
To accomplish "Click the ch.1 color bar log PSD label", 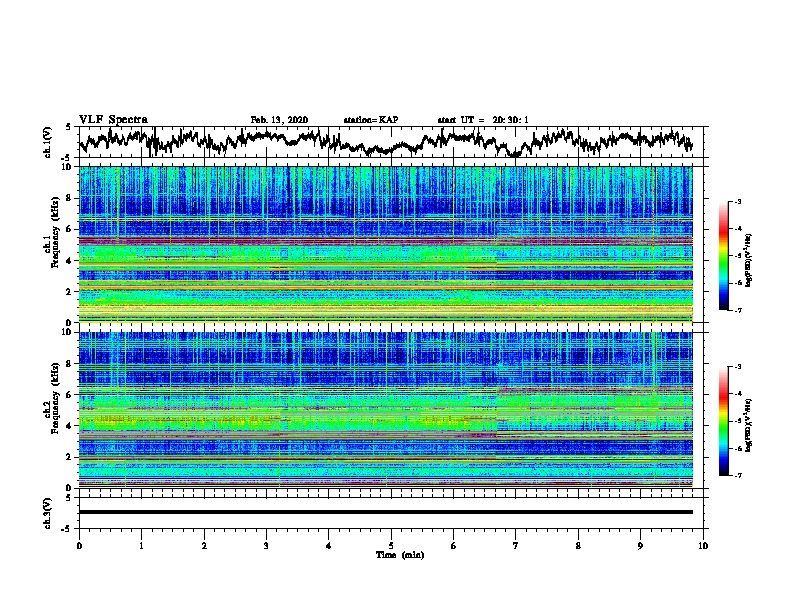I will pos(749,260).
